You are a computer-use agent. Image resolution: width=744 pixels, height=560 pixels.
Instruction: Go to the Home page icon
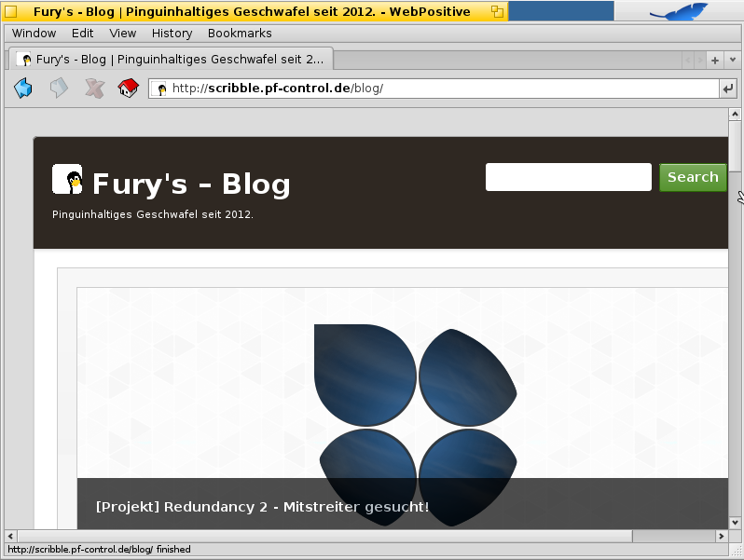pyautogui.click(x=128, y=89)
